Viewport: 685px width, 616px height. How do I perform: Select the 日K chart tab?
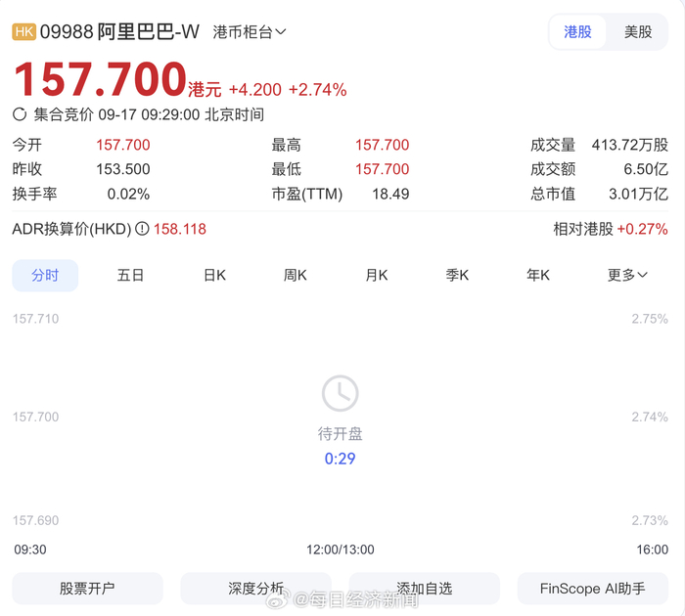click(214, 276)
